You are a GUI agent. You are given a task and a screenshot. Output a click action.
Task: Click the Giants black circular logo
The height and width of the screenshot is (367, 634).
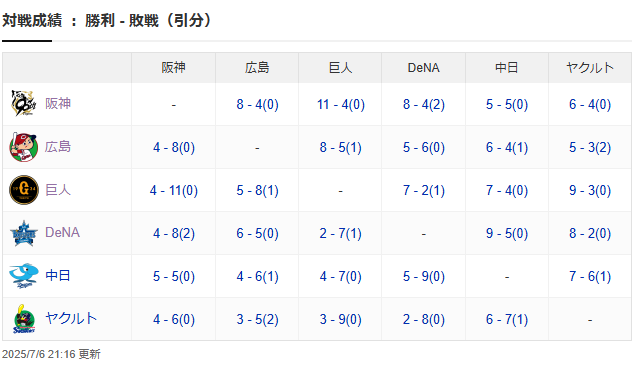click(x=24, y=190)
